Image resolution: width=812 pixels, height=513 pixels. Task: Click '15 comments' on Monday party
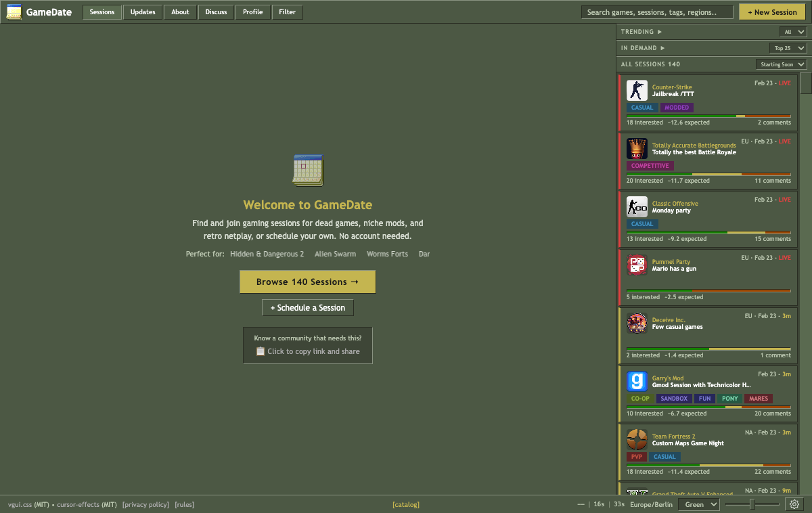(x=773, y=239)
